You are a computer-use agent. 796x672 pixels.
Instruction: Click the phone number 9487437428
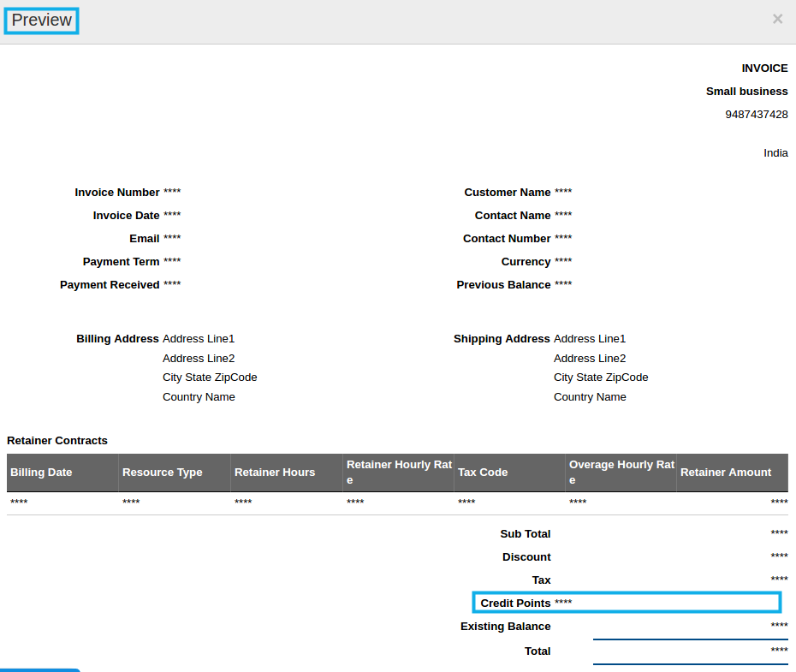click(757, 115)
